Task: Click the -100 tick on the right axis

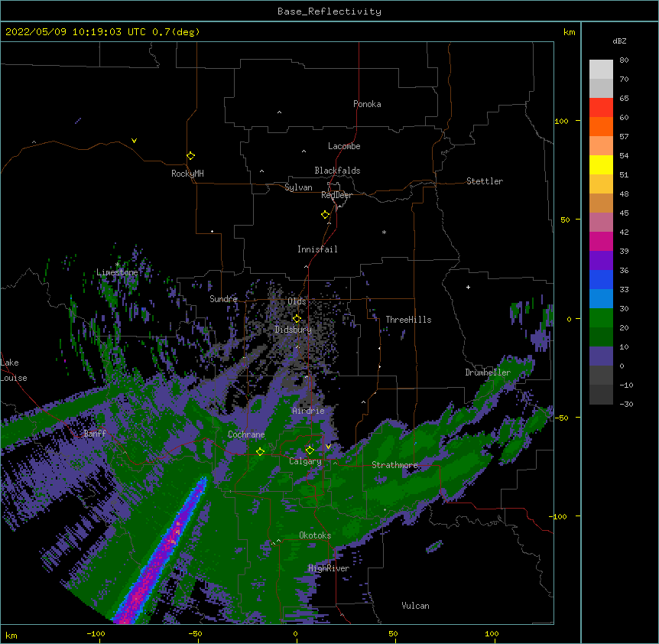Action: 559,516
